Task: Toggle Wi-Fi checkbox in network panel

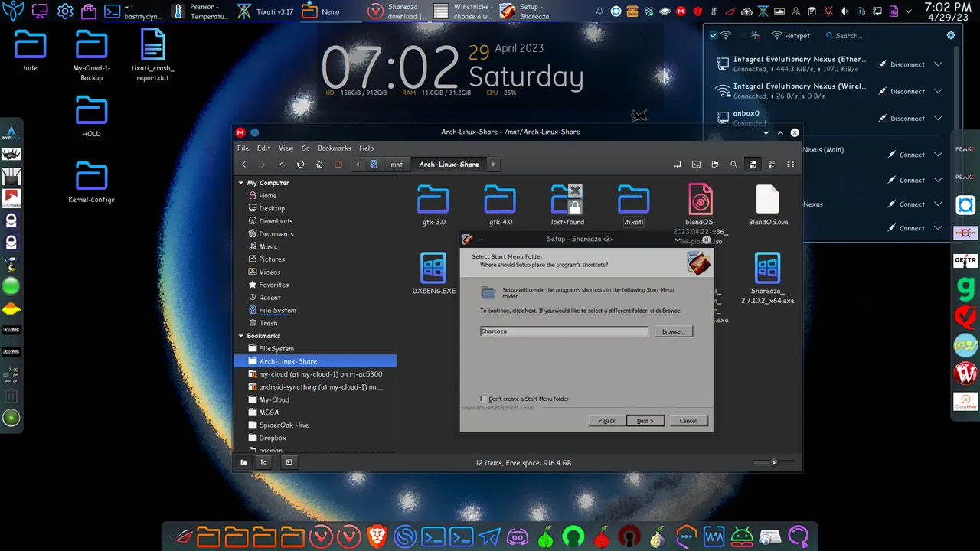Action: pyautogui.click(x=714, y=36)
